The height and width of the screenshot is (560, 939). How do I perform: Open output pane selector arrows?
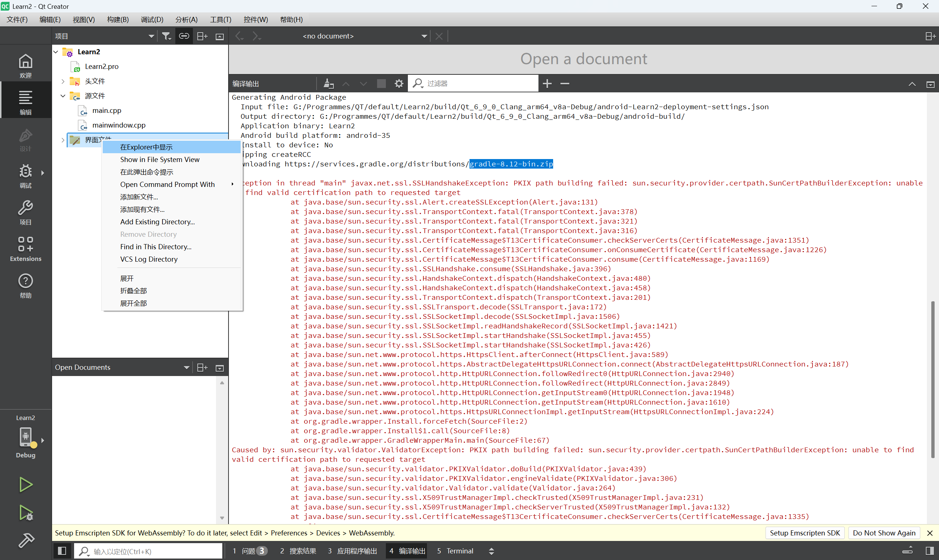(491, 551)
